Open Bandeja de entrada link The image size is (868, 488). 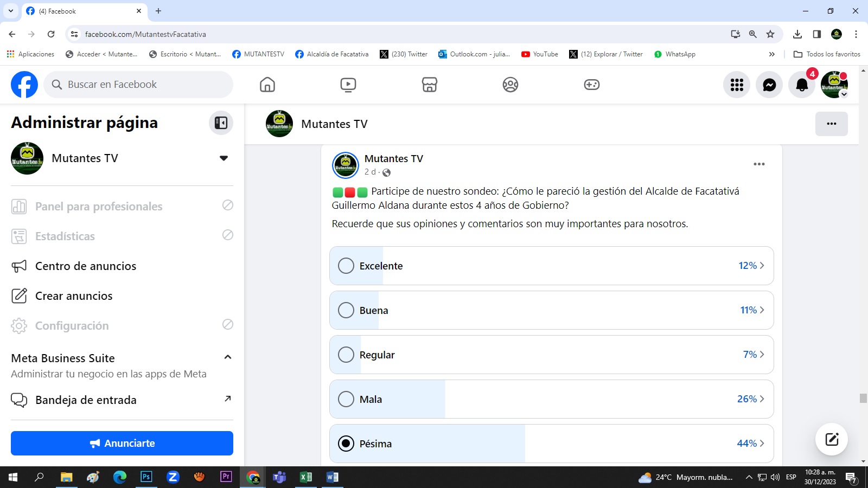86,400
